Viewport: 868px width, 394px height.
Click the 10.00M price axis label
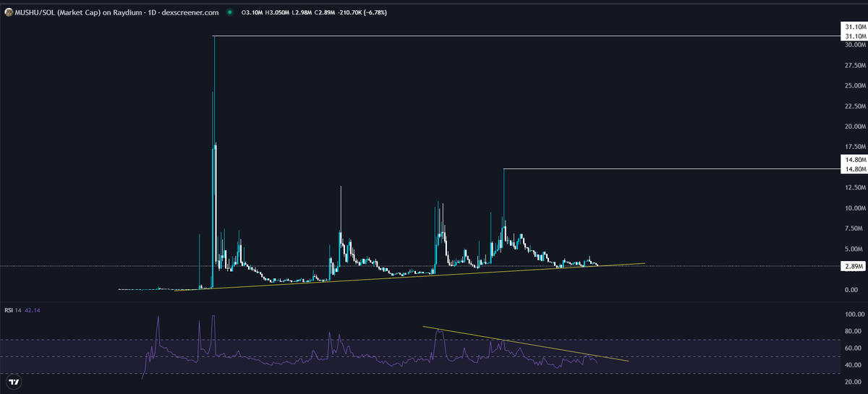855,208
